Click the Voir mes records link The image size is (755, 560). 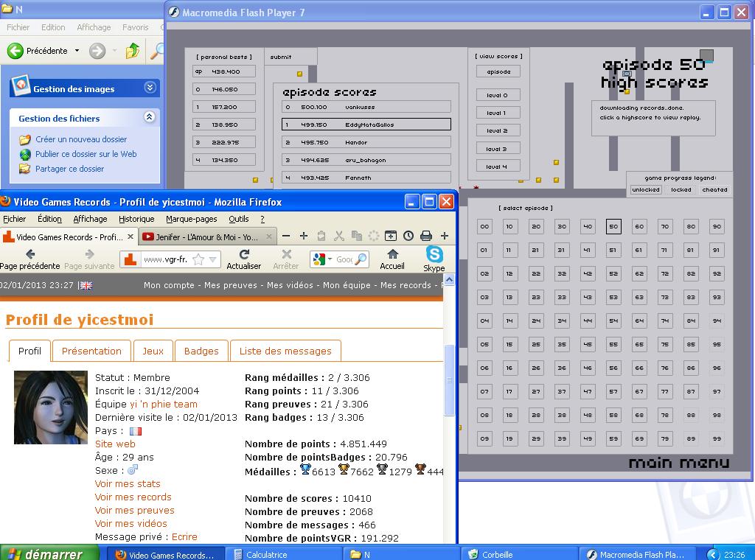coord(133,497)
